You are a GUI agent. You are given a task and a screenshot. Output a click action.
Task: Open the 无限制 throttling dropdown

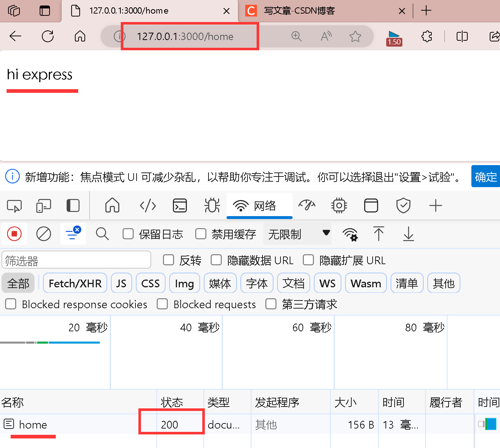click(x=297, y=234)
